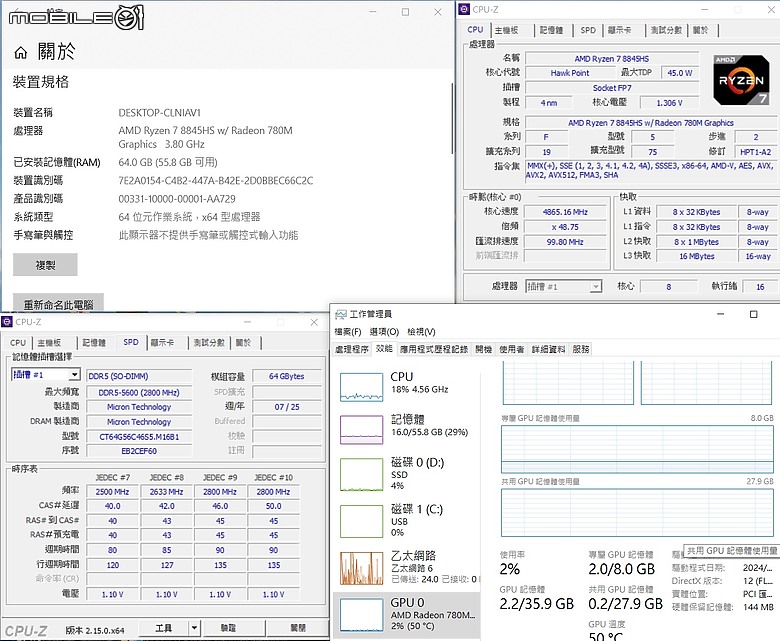
Task: Click 重新命名此電腦 button
Action: pos(58,303)
